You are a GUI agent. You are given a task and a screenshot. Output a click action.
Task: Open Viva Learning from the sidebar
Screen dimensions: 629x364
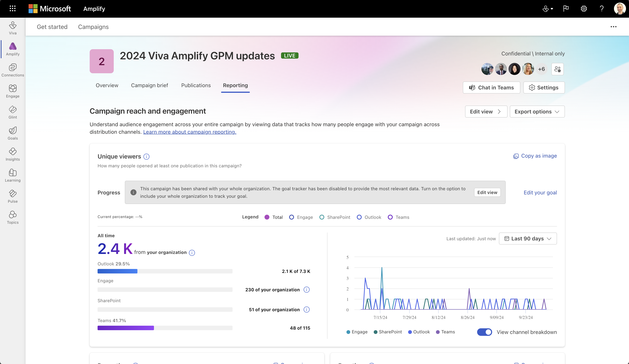tap(12, 175)
